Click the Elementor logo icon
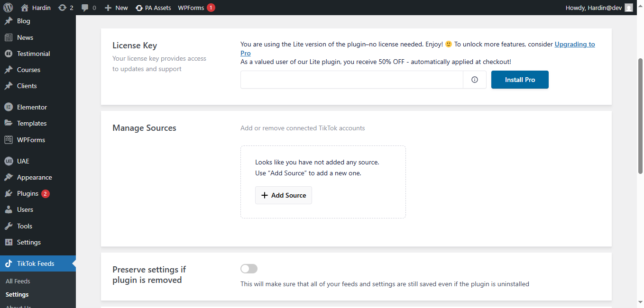The width and height of the screenshot is (644, 308). tap(9, 107)
